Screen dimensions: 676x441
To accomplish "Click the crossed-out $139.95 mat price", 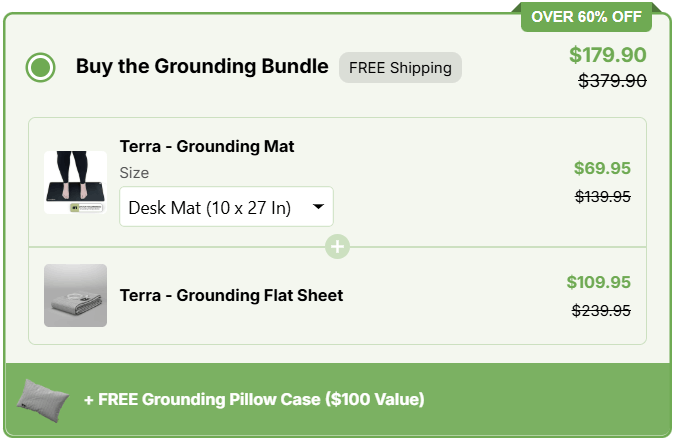I will pyautogui.click(x=602, y=196).
